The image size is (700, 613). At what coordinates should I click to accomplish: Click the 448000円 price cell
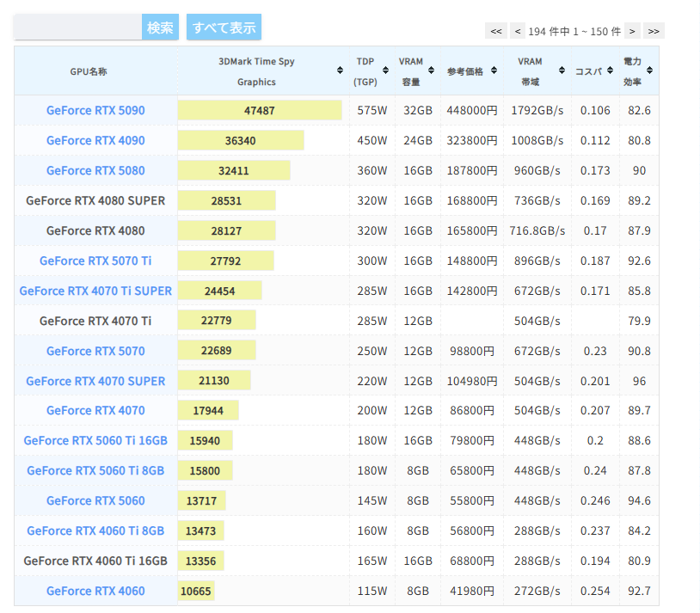(472, 110)
